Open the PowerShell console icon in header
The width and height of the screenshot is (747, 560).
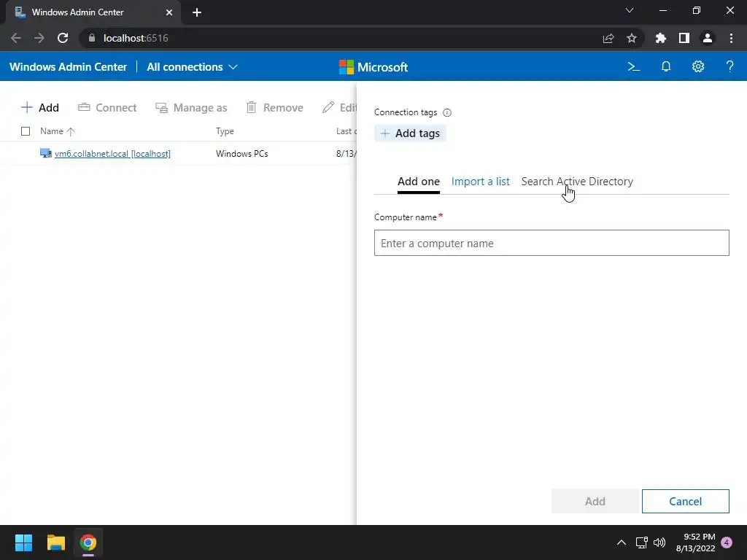click(634, 66)
